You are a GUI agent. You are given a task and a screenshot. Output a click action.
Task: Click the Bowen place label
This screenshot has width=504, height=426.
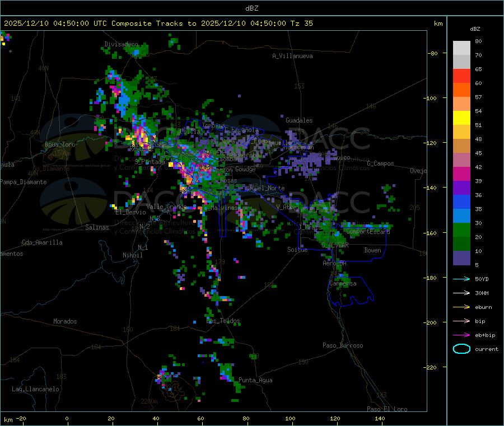point(373,250)
